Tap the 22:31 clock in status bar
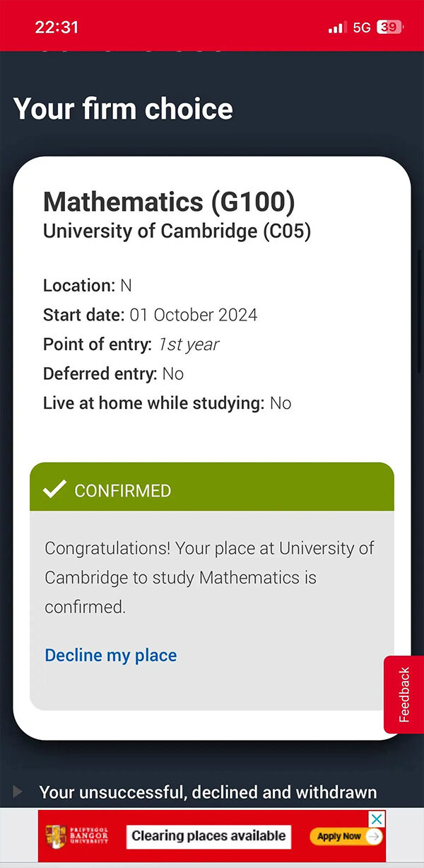 click(57, 28)
